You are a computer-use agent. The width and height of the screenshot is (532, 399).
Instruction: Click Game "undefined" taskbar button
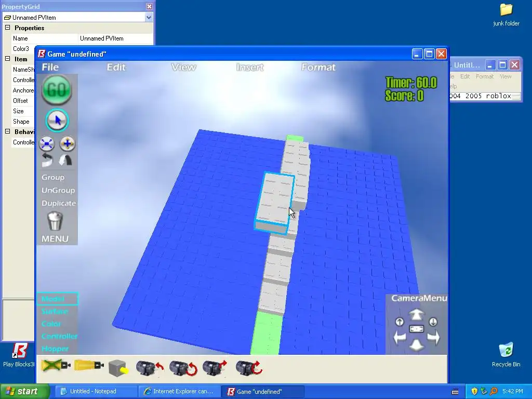coord(262,391)
